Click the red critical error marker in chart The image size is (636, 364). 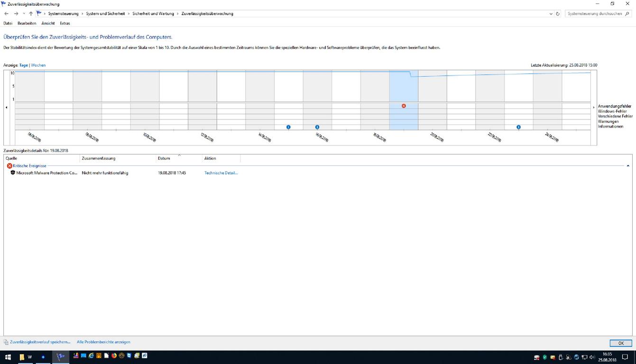pos(404,106)
